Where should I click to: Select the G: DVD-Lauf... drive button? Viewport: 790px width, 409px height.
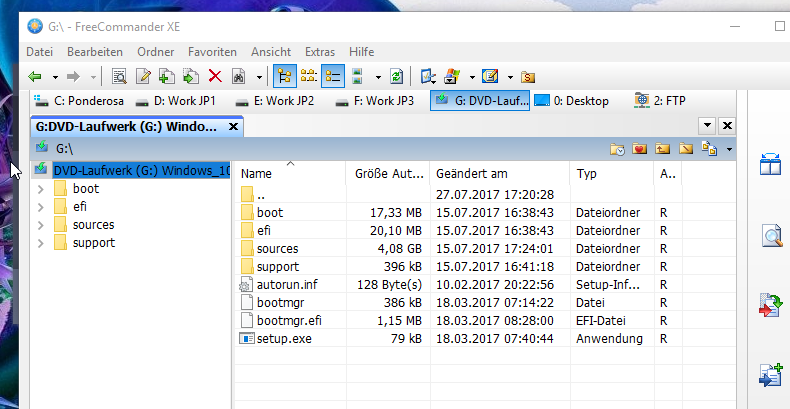pos(480,101)
